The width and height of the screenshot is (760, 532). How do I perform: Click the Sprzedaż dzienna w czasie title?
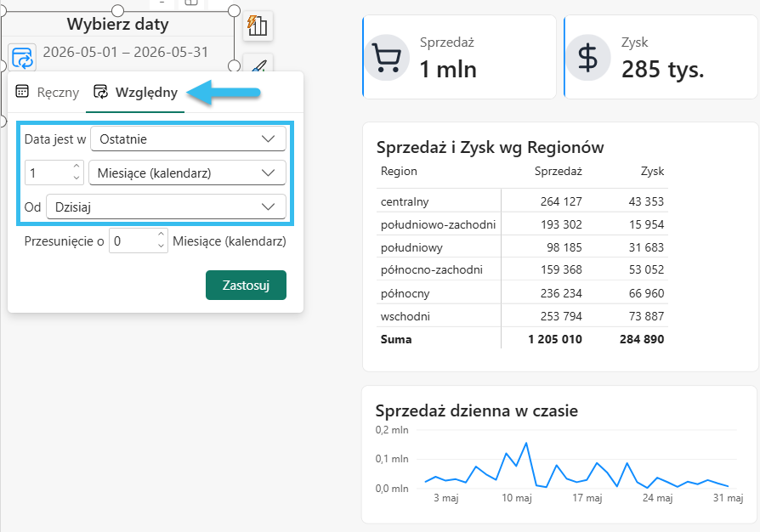pyautogui.click(x=476, y=410)
